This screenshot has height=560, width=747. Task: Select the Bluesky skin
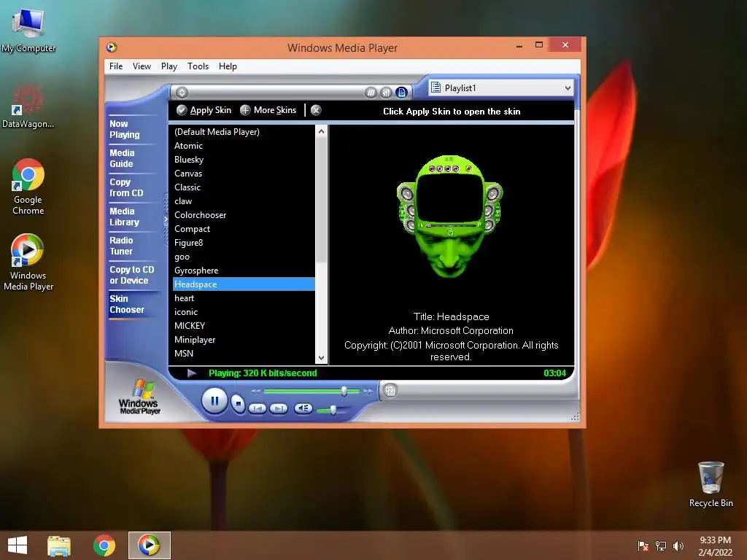(244, 160)
